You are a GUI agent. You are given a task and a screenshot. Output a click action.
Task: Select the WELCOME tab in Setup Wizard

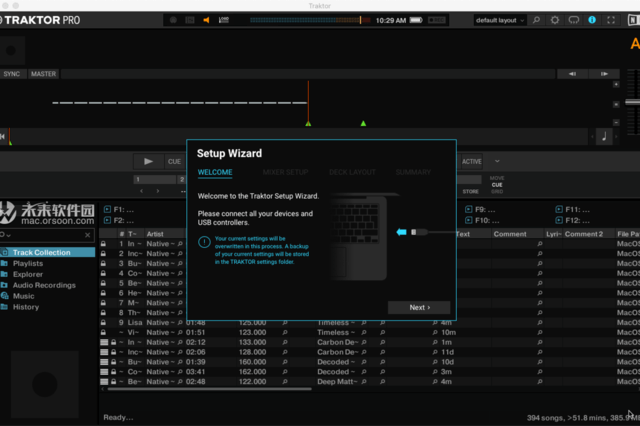(215, 172)
